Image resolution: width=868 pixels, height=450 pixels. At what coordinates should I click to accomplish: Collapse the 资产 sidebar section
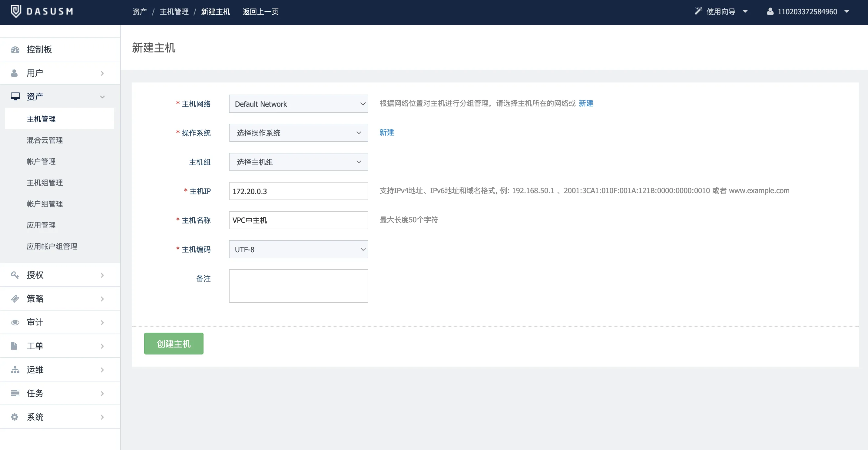[102, 97]
